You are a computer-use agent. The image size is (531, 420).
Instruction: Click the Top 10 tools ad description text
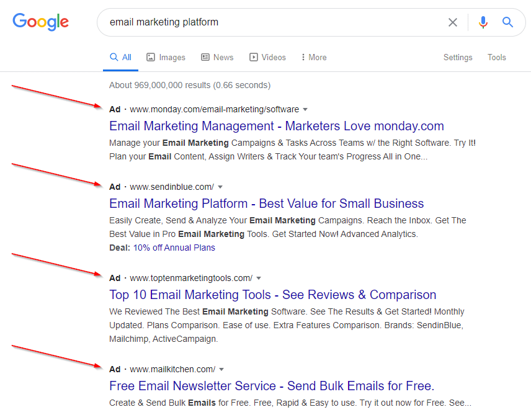coord(287,325)
